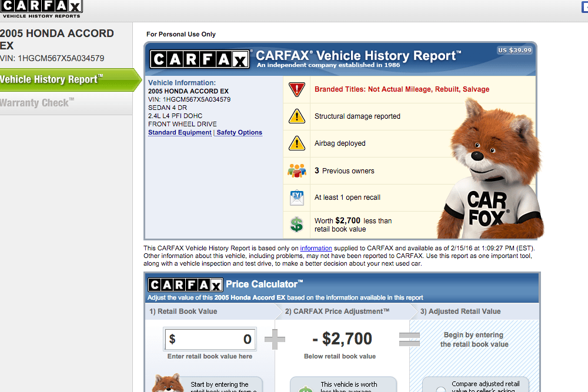
Task: Click the 2005 HONDA ACCORD EX sidebar heading
Action: tap(57, 39)
